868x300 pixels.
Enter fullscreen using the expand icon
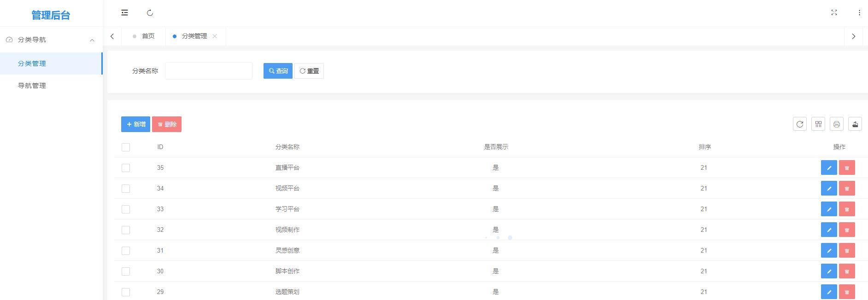tap(834, 12)
